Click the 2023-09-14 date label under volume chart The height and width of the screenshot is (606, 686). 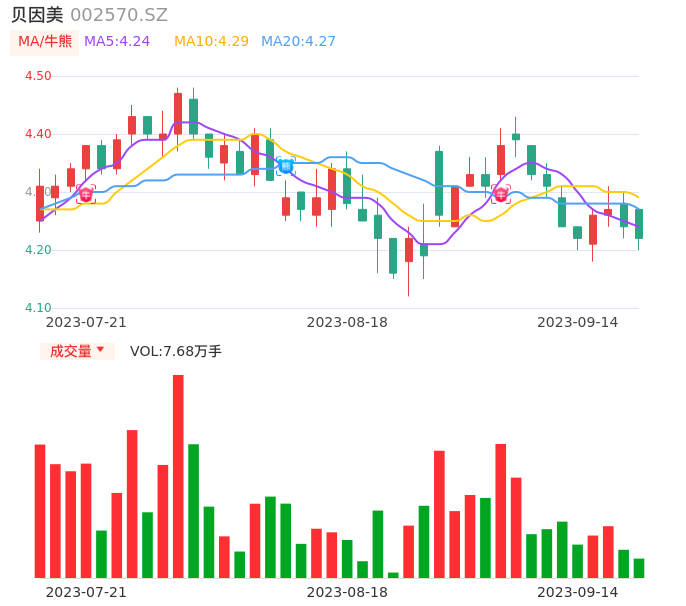pyautogui.click(x=577, y=592)
